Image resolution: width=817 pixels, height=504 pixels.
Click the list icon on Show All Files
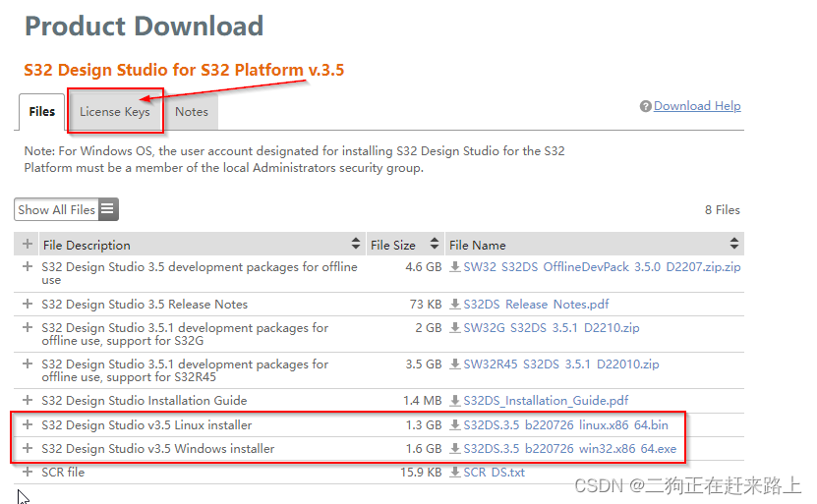coord(108,209)
